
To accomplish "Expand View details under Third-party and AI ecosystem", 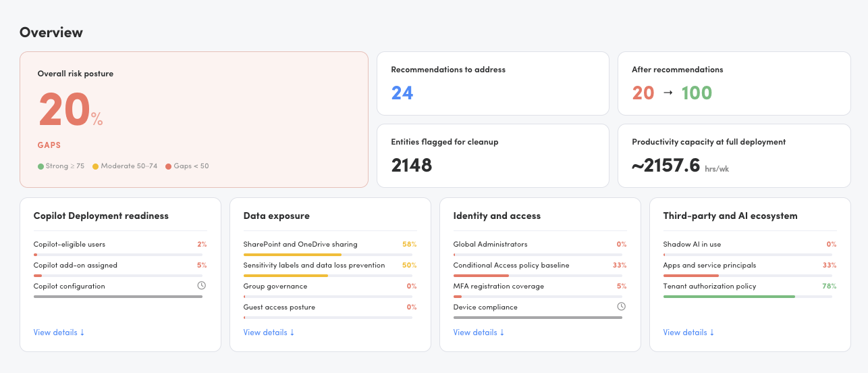I will point(688,332).
